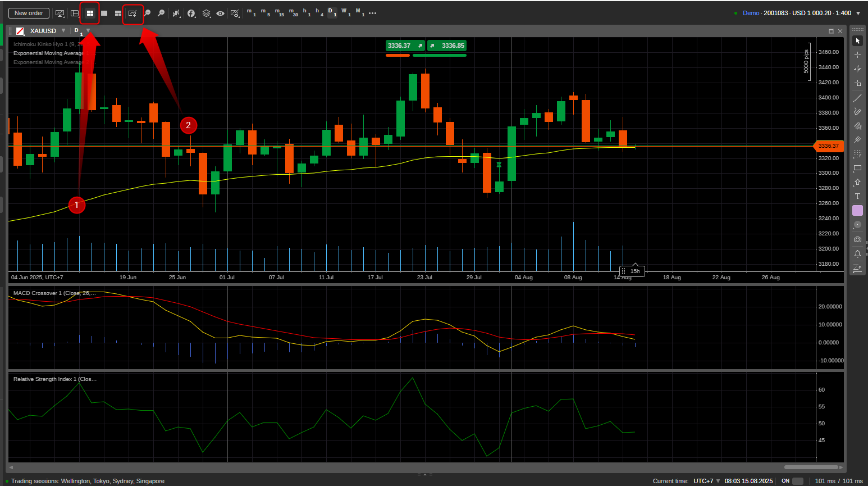Click the scrollbar left arrow

click(x=11, y=467)
